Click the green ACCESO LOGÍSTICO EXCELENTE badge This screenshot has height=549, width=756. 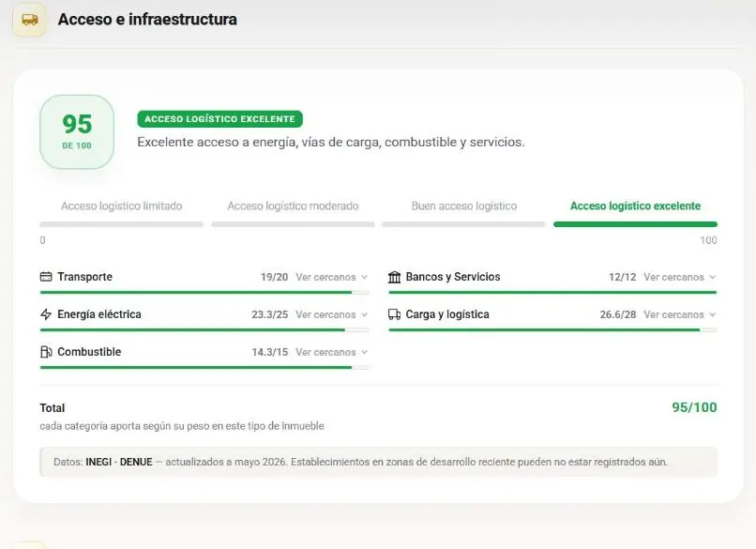pos(219,119)
